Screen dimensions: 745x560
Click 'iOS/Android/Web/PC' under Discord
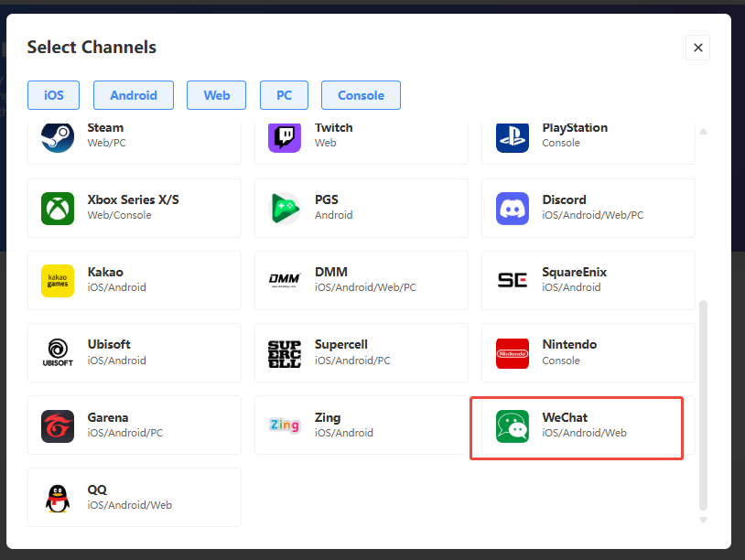(x=593, y=215)
